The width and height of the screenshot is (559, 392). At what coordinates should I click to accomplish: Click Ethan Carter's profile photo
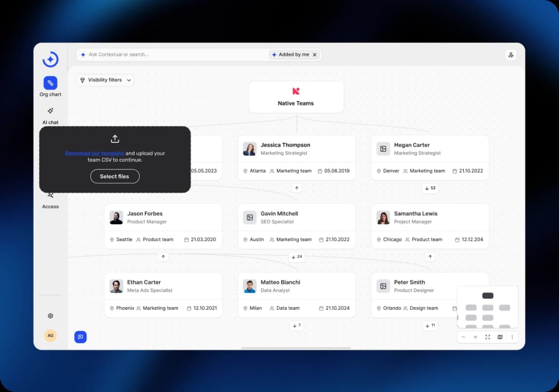click(116, 286)
